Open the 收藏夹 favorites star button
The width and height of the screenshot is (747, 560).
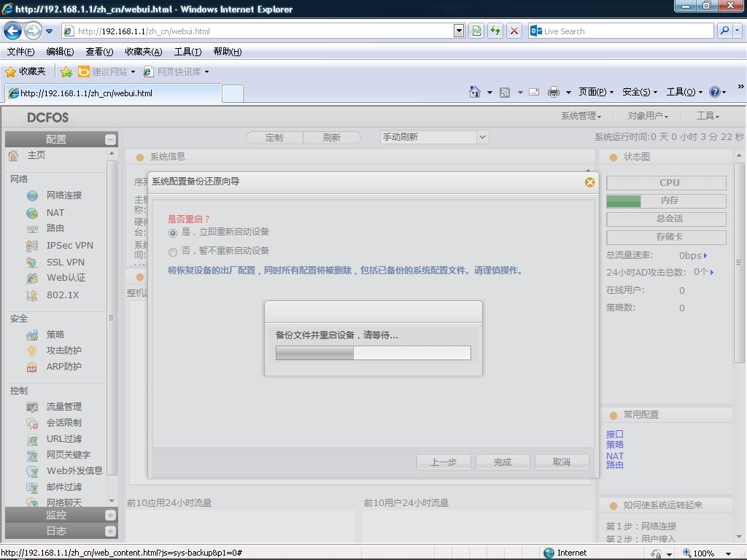click(26, 71)
